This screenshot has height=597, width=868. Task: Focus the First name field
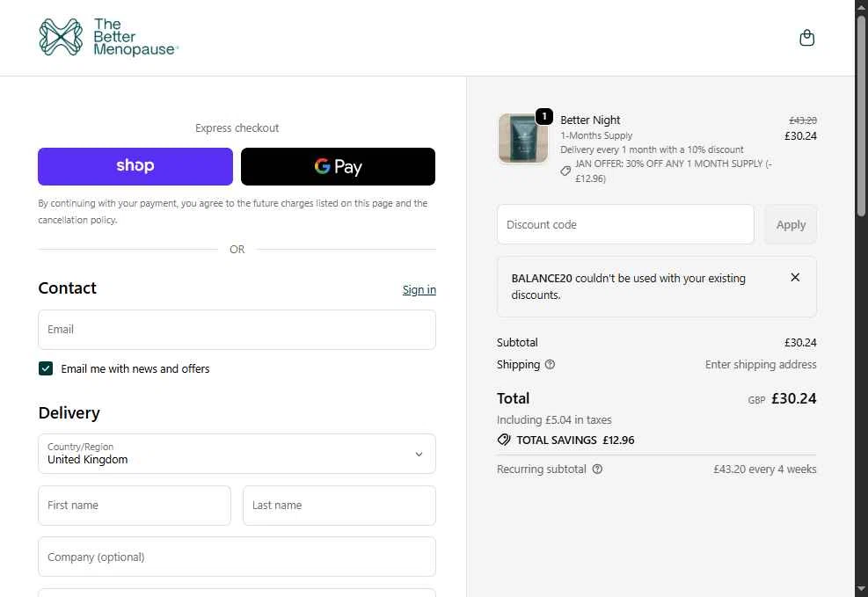(x=135, y=506)
